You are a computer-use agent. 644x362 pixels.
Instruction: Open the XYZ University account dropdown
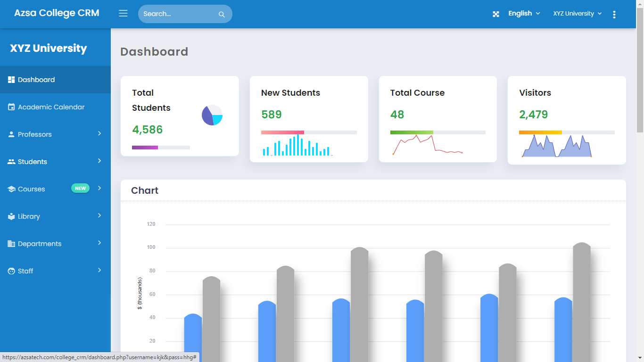[x=577, y=14]
